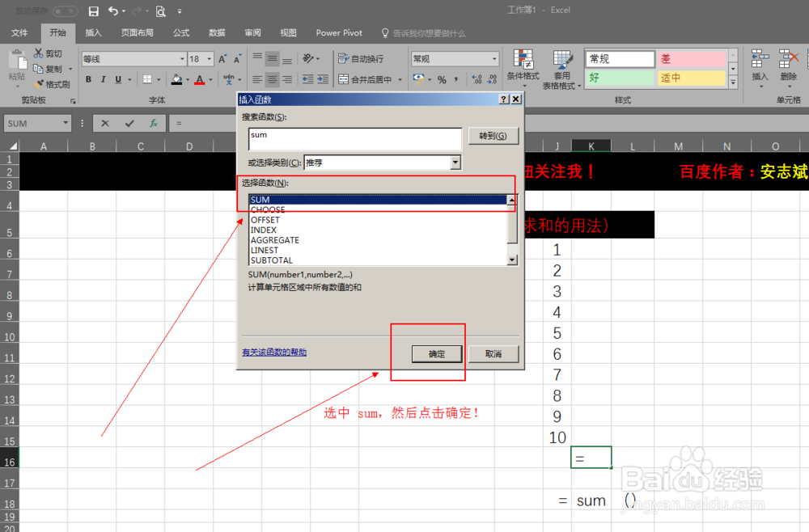Open help on this function link
The width and height of the screenshot is (809, 532).
pyautogui.click(x=274, y=352)
